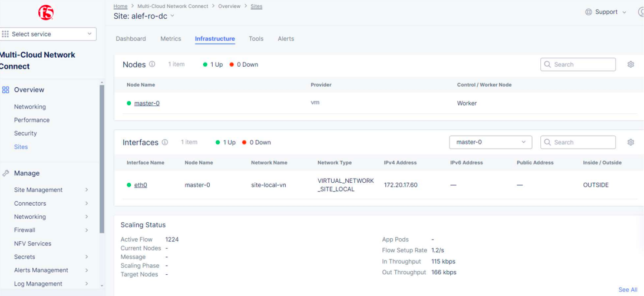Open NFV Services in the sidebar
This screenshot has height=296, width=644.
(32, 244)
